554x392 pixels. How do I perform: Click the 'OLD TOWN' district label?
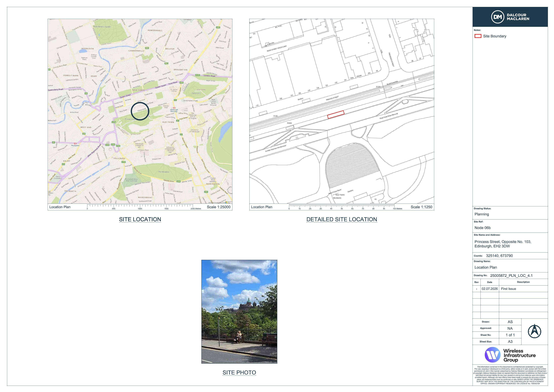(x=168, y=122)
